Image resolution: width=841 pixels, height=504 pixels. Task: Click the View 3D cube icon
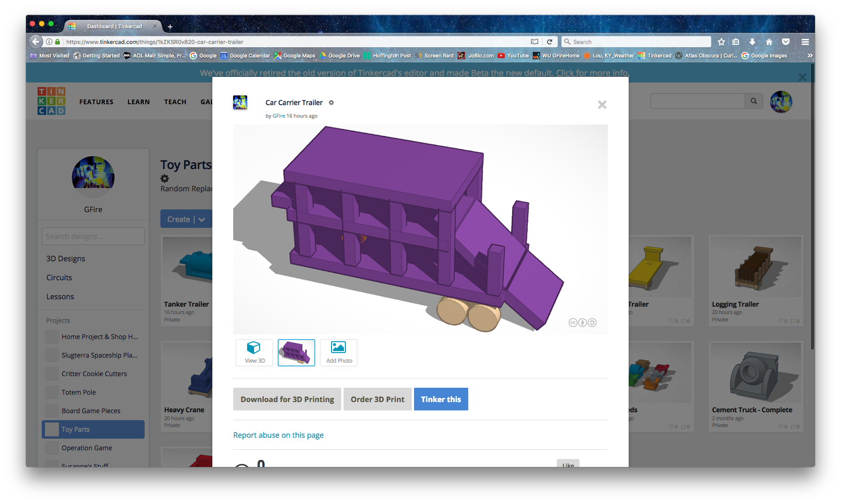pyautogui.click(x=253, y=347)
